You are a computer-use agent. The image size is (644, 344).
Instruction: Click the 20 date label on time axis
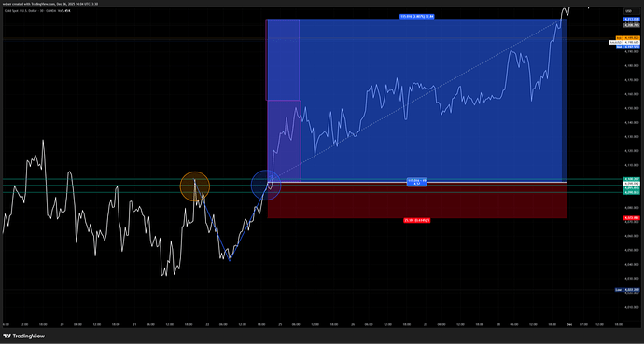[62, 324]
